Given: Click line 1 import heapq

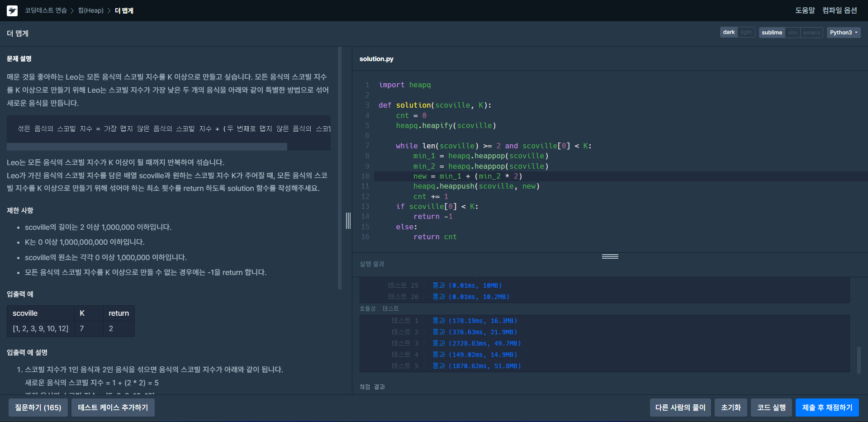Looking at the screenshot, I should click(405, 85).
